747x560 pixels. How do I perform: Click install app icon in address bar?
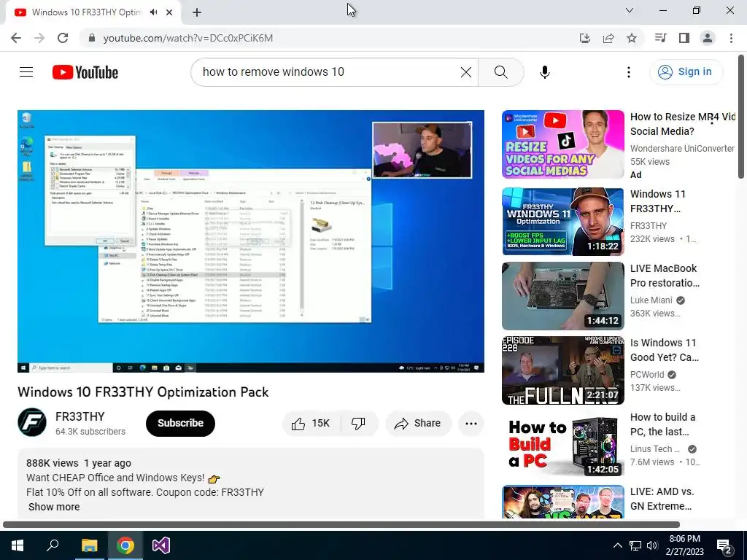pyautogui.click(x=584, y=38)
